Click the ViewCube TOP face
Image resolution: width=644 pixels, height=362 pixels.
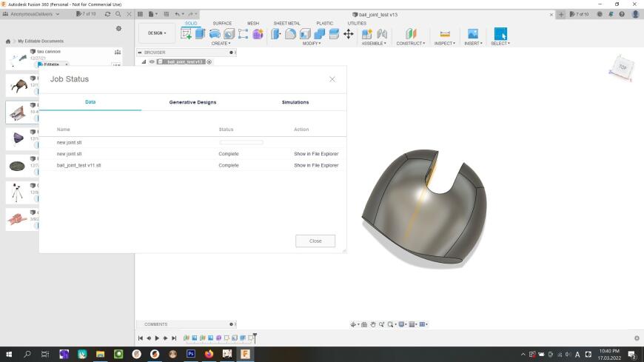pyautogui.click(x=623, y=67)
